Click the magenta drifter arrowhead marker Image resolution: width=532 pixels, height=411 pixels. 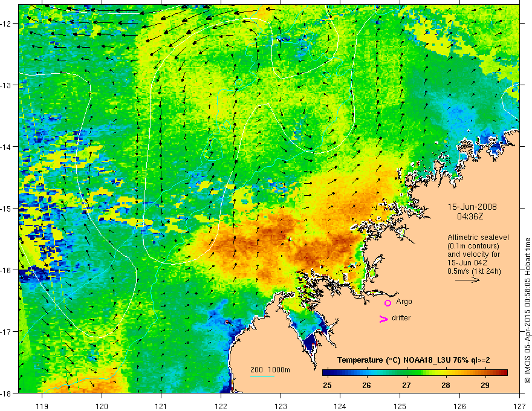(x=384, y=319)
